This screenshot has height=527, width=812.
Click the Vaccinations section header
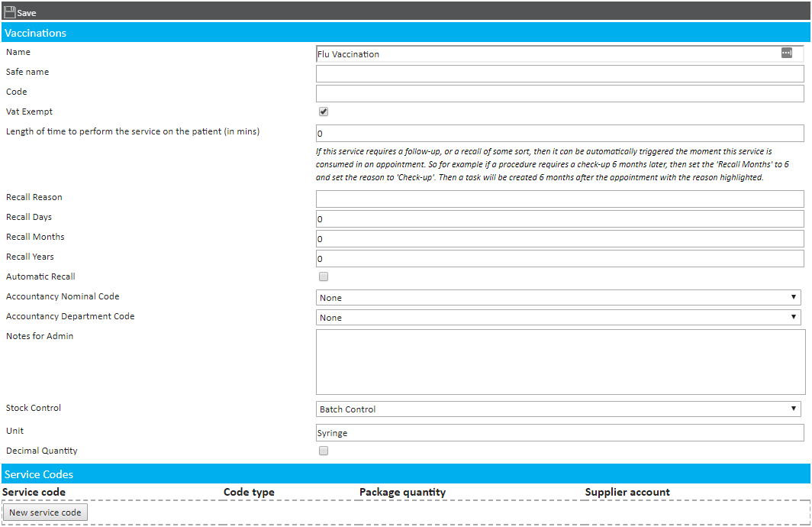point(35,33)
